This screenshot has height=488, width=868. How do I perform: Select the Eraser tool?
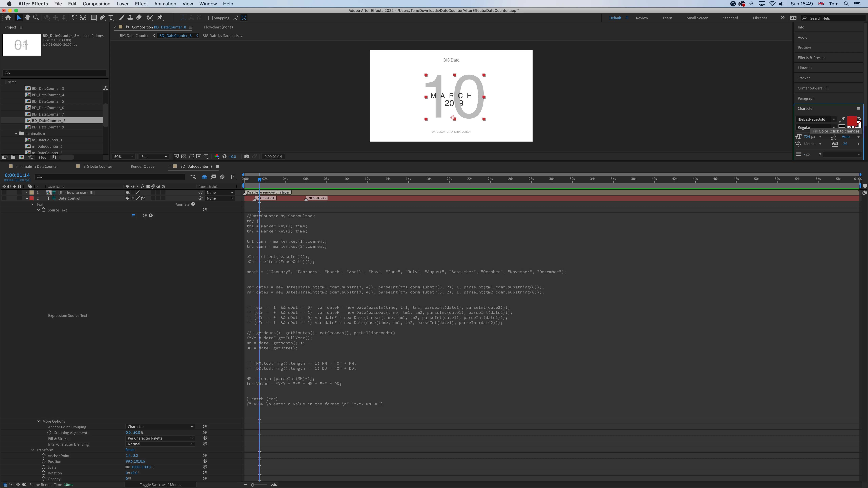tap(139, 17)
